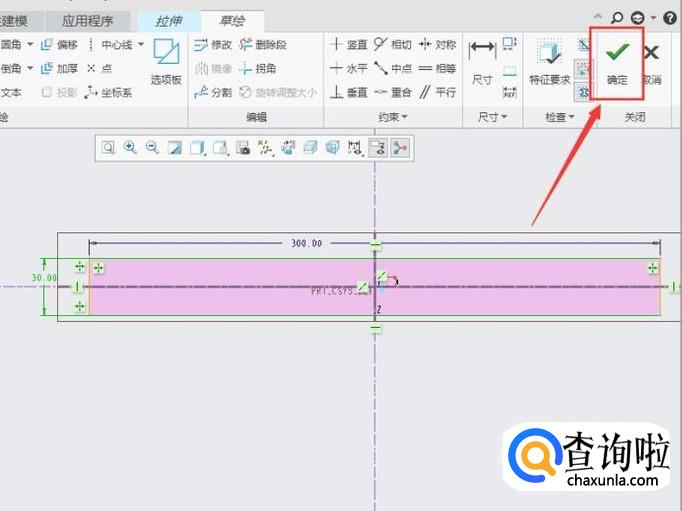
Task: Select the 偏移 offset tool
Action: coord(59,44)
